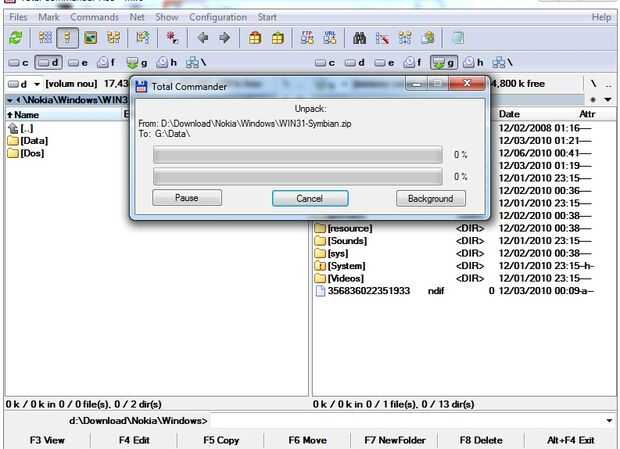
Task: Select drive d in right drive bar
Action: tap(355, 62)
